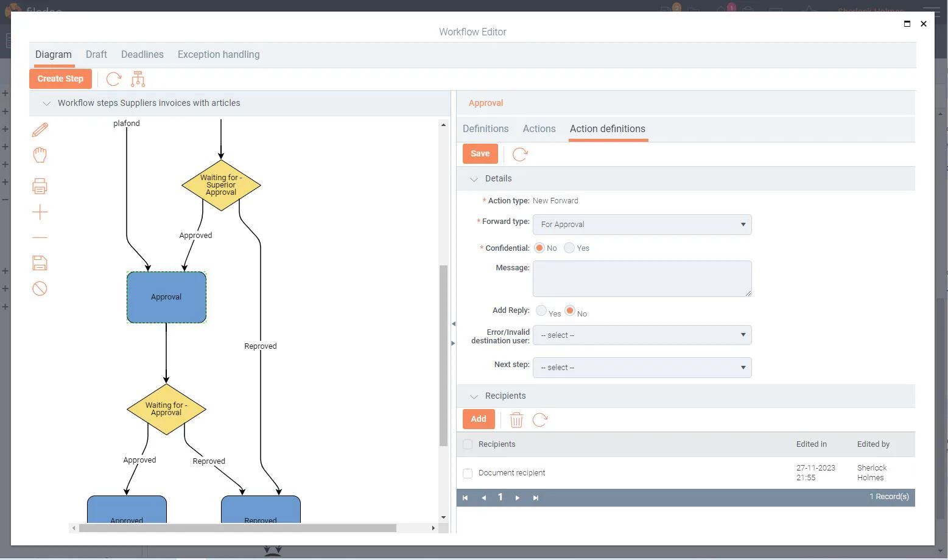Go to previous recipients page
This screenshot has width=948, height=560.
[484, 498]
